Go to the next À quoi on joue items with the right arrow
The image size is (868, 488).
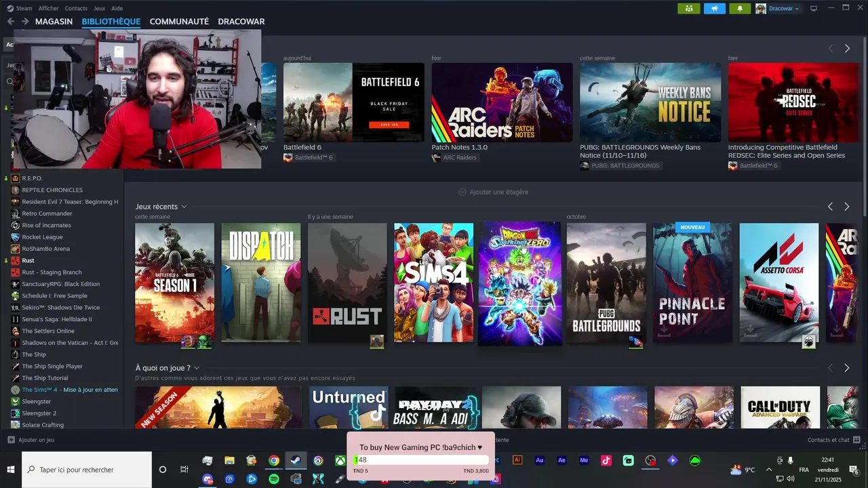click(x=847, y=368)
